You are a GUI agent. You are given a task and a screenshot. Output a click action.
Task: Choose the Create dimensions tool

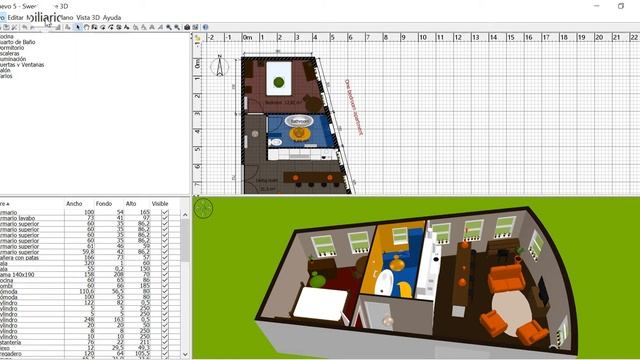point(119,27)
